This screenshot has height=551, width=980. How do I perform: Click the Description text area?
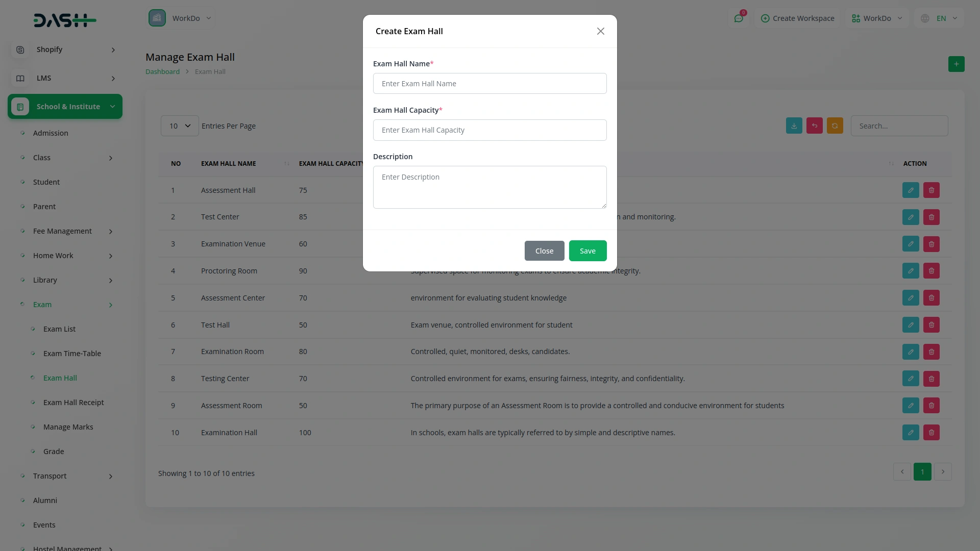pyautogui.click(x=489, y=187)
